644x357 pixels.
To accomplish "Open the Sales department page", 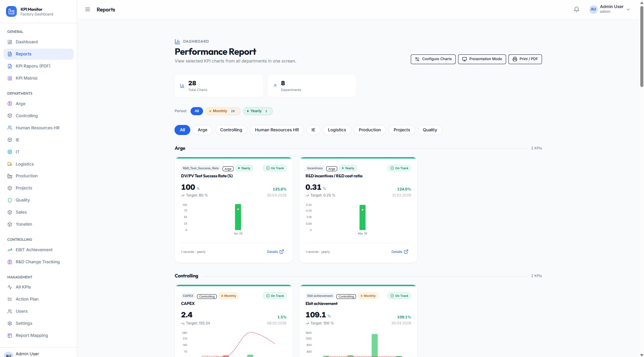I will pyautogui.click(x=39, y=212).
